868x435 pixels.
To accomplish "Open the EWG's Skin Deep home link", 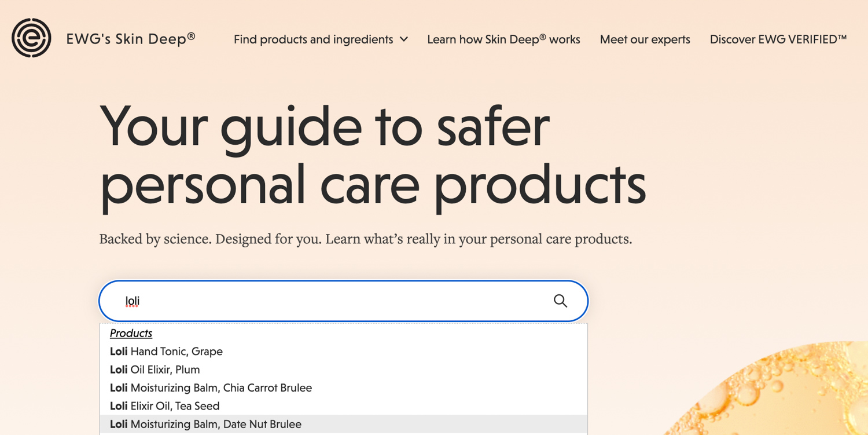I will pos(131,39).
